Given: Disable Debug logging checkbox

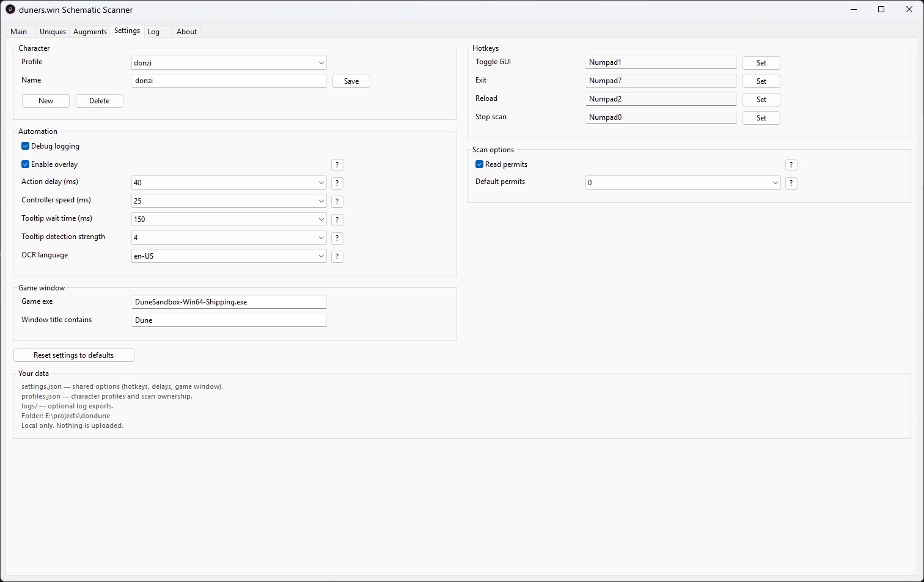Looking at the screenshot, I should point(25,146).
